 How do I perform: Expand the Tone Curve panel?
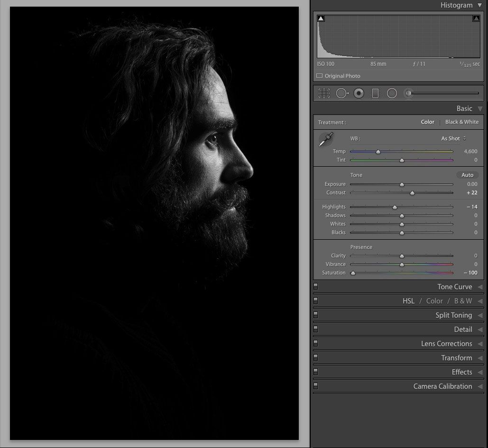(x=480, y=287)
